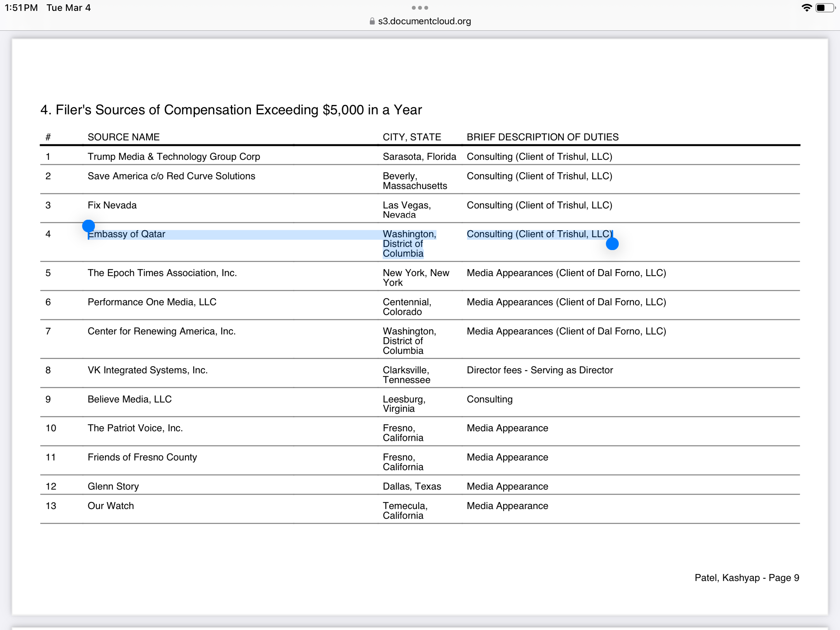
Task: Click Our Watch source name
Action: pos(110,506)
